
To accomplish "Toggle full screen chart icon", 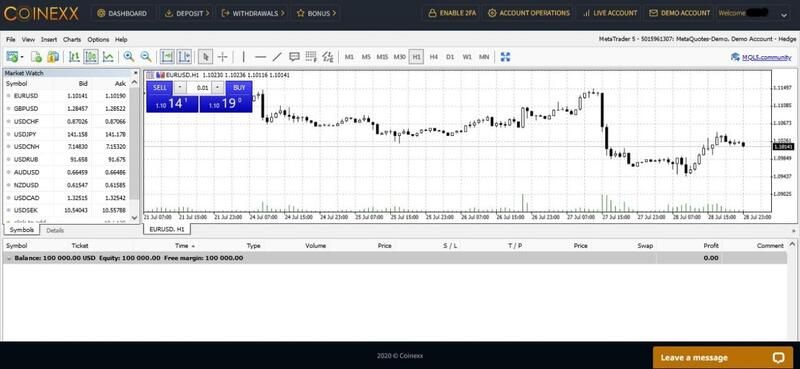I will click(x=505, y=57).
